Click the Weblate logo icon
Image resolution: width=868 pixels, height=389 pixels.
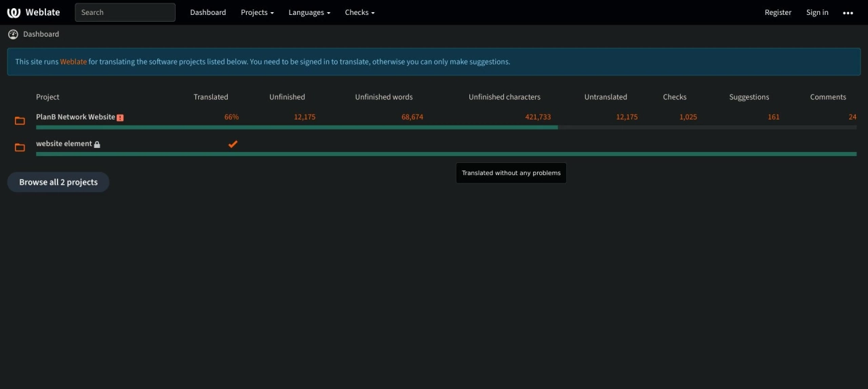14,12
